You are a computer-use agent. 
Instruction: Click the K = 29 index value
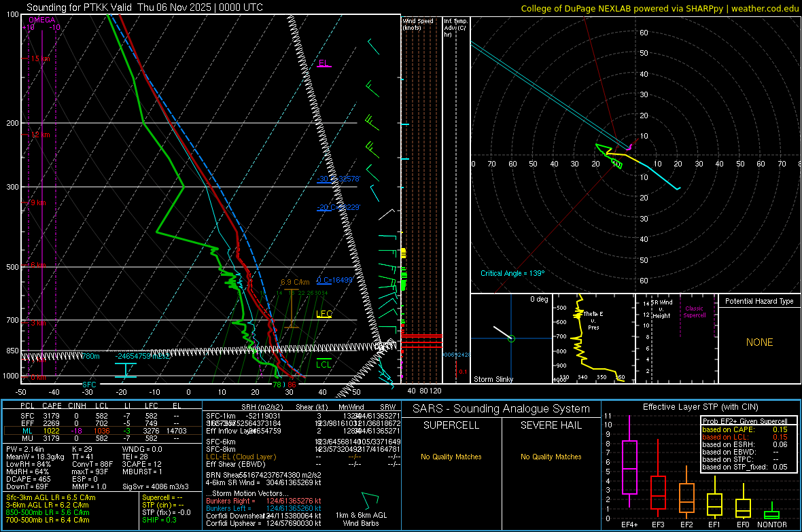tap(82, 449)
